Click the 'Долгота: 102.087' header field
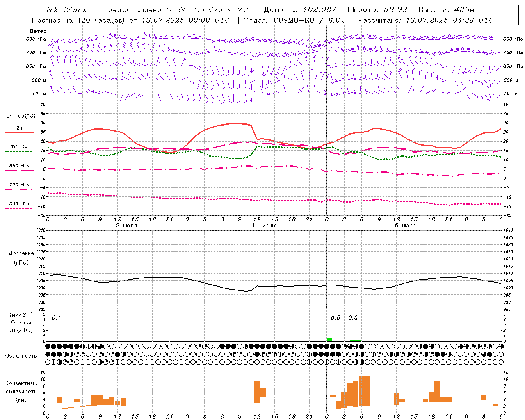 (300, 10)
